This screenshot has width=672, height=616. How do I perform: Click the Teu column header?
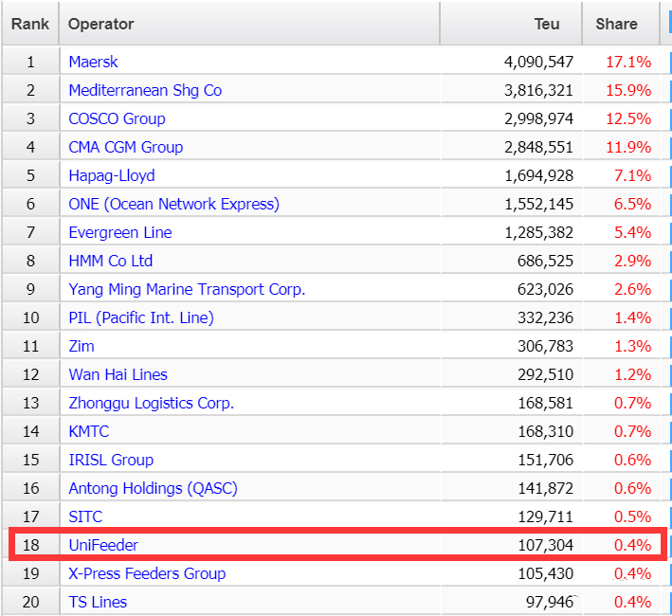[511, 24]
